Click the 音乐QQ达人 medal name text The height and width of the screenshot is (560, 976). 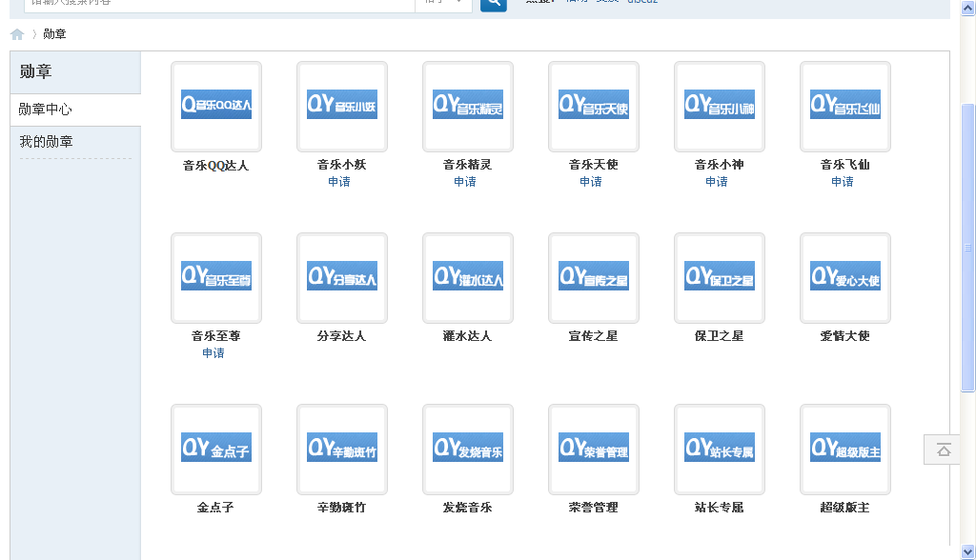[x=216, y=166]
